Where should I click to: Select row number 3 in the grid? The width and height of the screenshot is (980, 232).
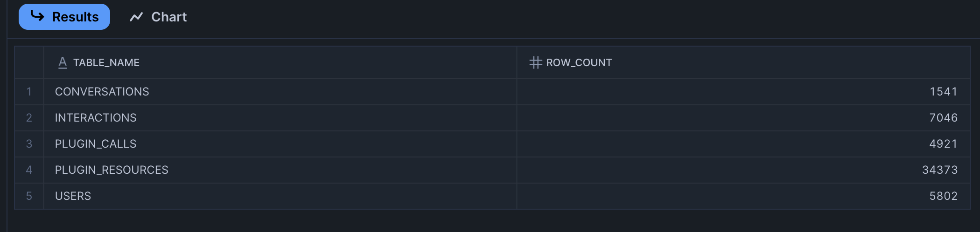coord(29,144)
